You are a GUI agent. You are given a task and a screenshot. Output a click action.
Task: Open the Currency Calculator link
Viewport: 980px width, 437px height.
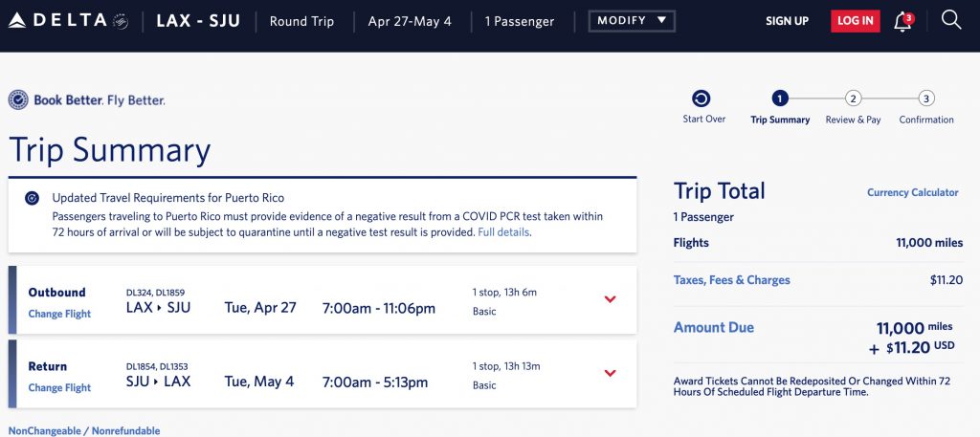tap(912, 192)
